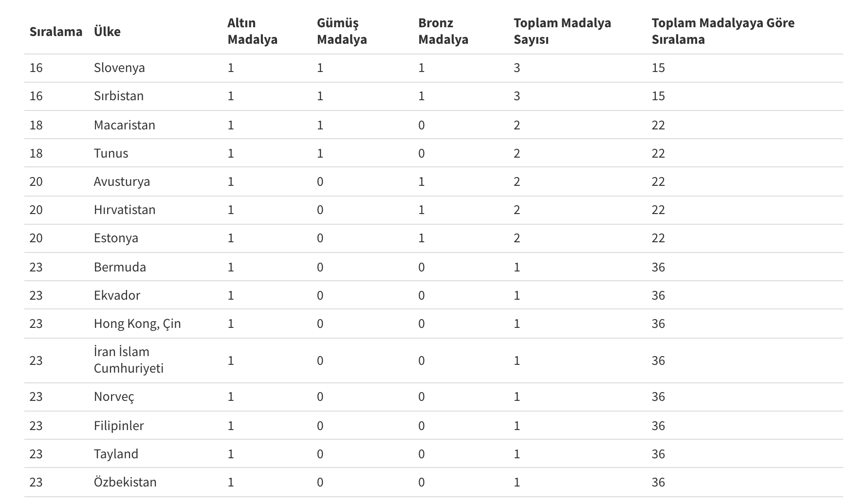Select Özbekistan in the last row
Viewport: 850px width, 504px height.
[x=125, y=482]
